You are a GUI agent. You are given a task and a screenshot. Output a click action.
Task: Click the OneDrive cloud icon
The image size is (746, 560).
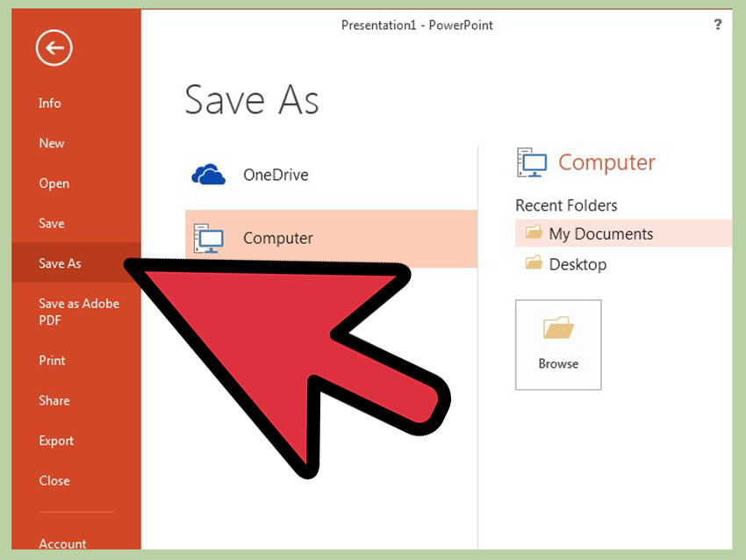point(208,175)
